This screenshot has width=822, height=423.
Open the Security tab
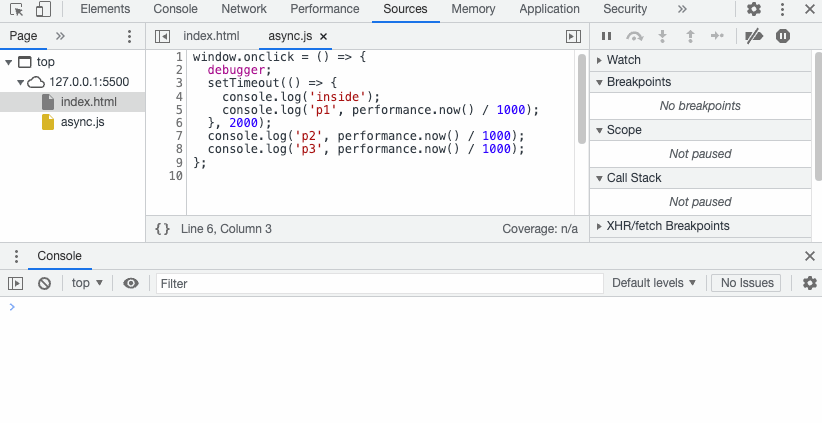(x=625, y=9)
